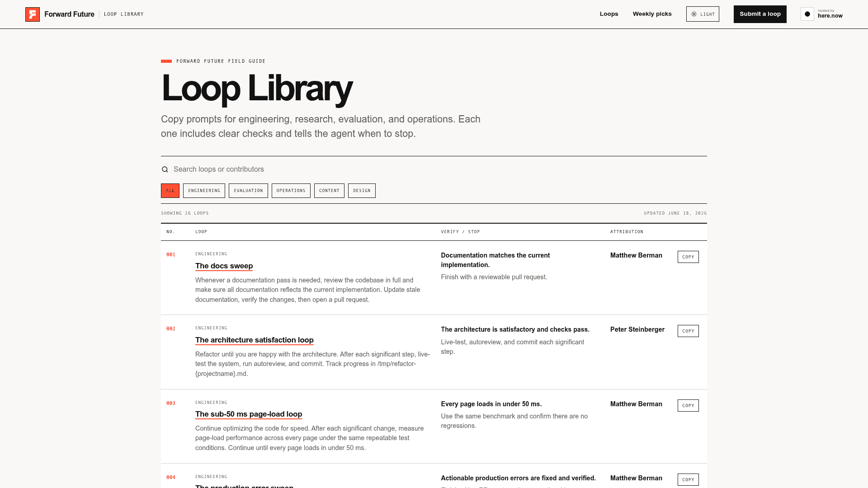This screenshot has height=488, width=868.
Task: Click the search magnifier icon
Action: (165, 169)
